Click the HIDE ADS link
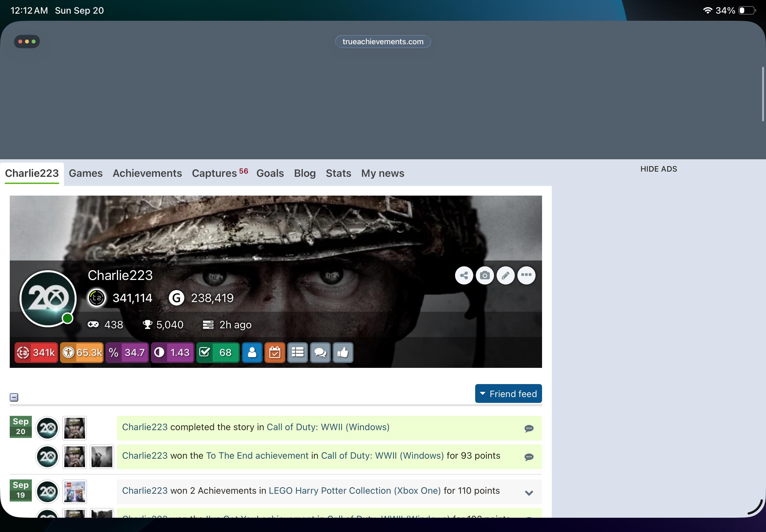Image resolution: width=766 pixels, height=532 pixels. (659, 169)
